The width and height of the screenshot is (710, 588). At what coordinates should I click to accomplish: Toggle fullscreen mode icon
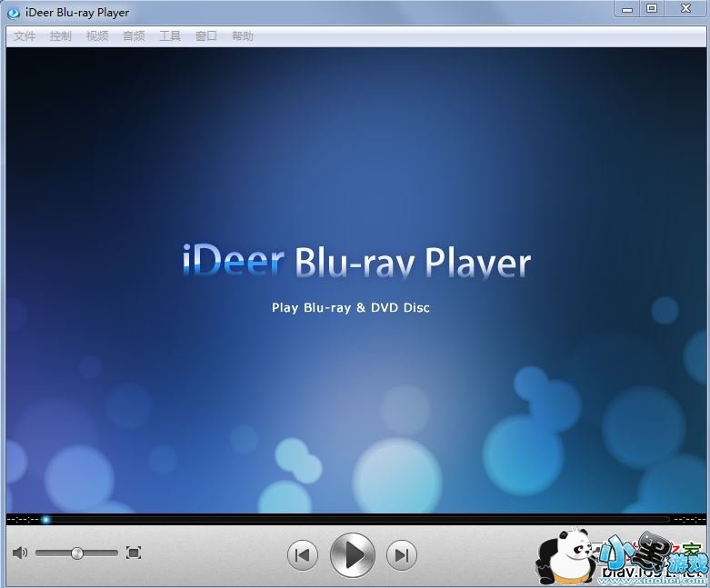click(x=134, y=553)
